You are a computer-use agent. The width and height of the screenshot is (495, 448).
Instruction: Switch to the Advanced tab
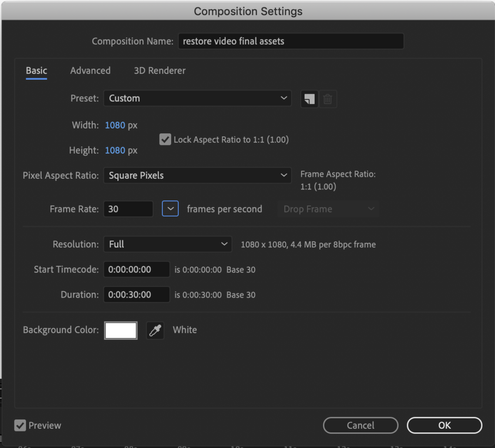tap(90, 71)
